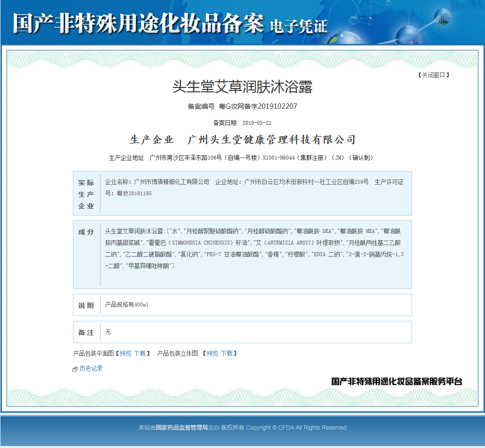Click the text 产品规格有400ml
Image resolution: width=485 pixels, height=448 pixels.
coord(127,305)
